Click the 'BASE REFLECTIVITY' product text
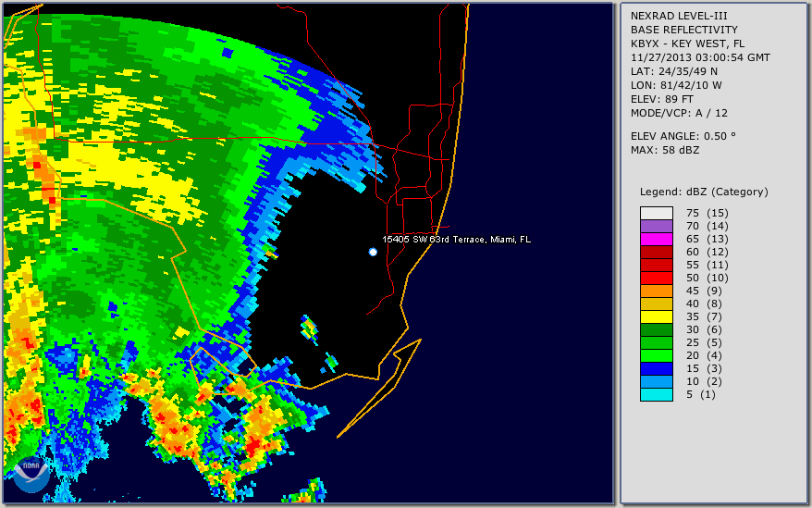 pyautogui.click(x=684, y=30)
